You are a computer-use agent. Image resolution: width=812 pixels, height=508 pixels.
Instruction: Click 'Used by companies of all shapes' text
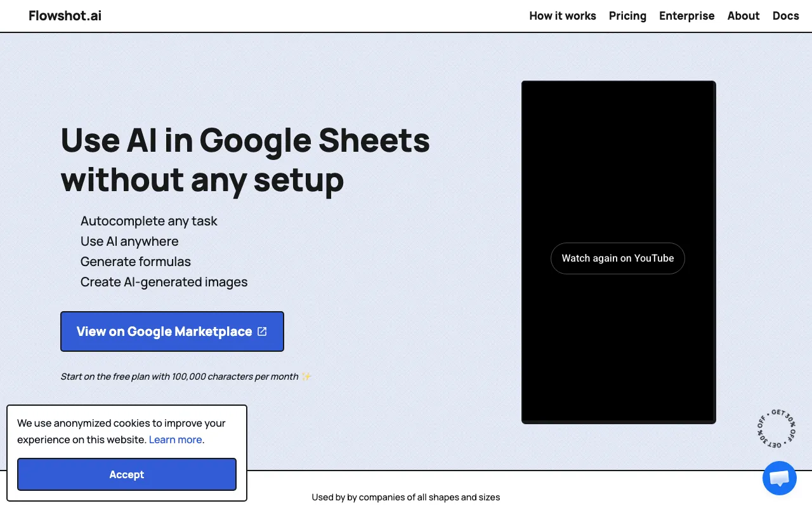click(406, 497)
